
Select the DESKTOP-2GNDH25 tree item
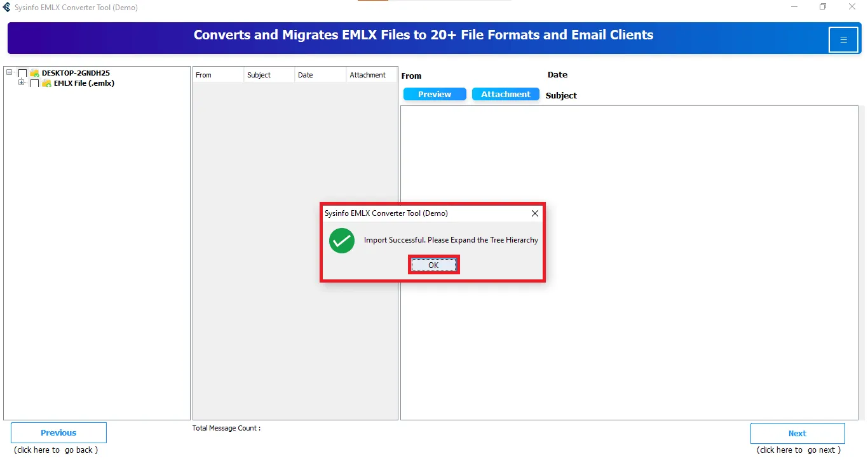(x=76, y=73)
